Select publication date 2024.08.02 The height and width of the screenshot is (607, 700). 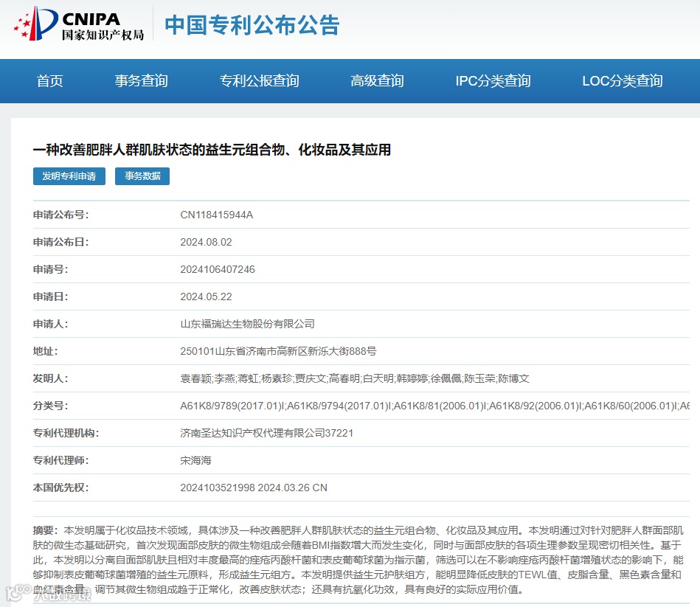(x=206, y=242)
